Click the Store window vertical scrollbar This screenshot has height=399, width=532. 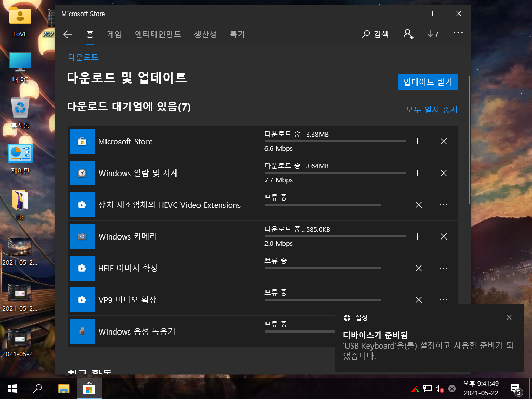[x=469, y=139]
